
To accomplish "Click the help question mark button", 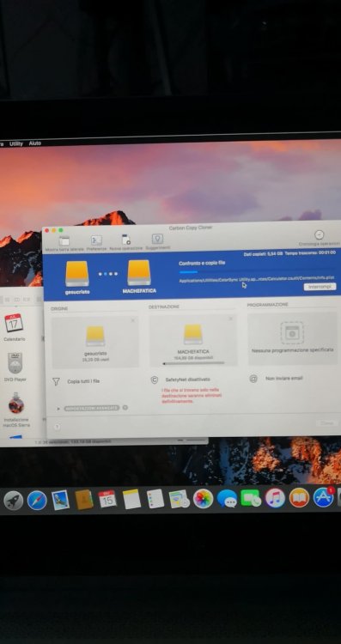I will tap(57, 427).
